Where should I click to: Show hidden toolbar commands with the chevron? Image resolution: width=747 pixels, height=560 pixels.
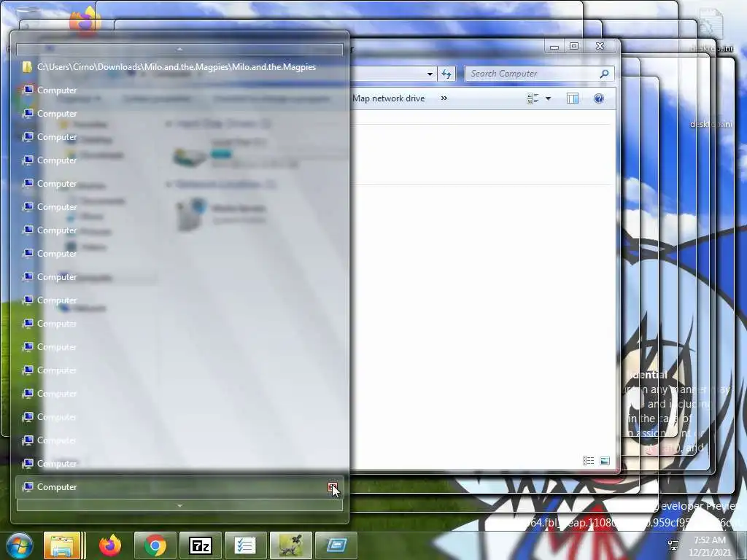444,98
